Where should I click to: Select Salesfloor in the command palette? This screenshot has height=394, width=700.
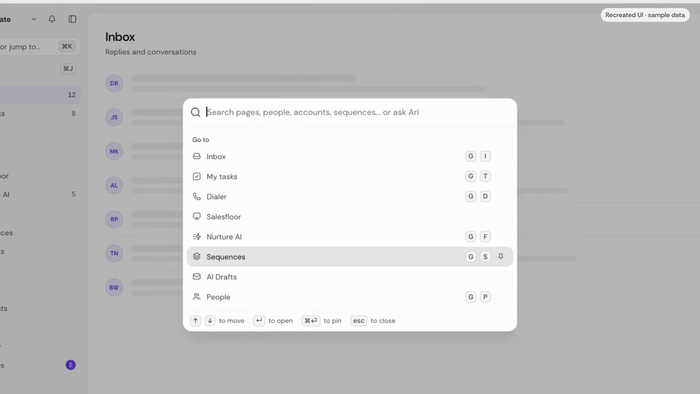350,216
